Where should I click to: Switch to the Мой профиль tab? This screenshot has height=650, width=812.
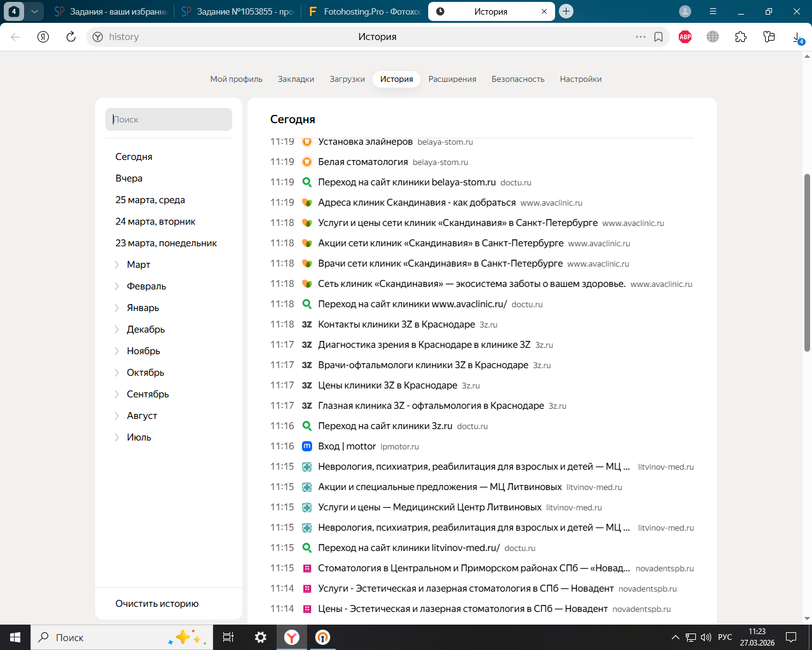point(236,79)
